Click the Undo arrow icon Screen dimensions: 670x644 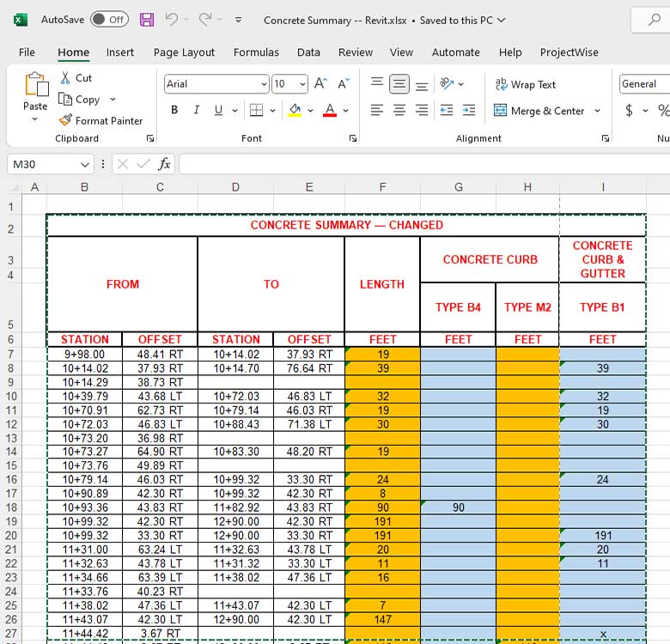[172, 20]
